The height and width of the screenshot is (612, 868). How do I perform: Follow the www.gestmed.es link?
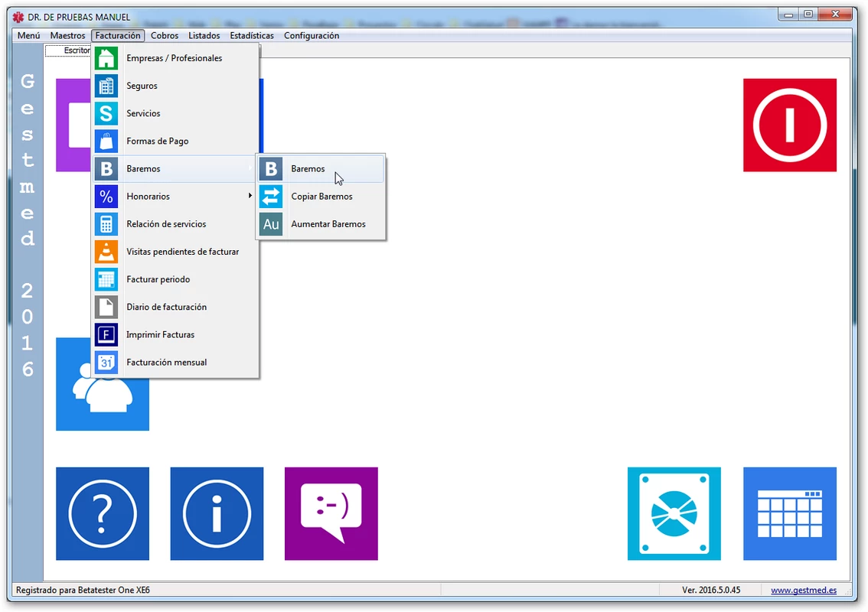pos(803,590)
